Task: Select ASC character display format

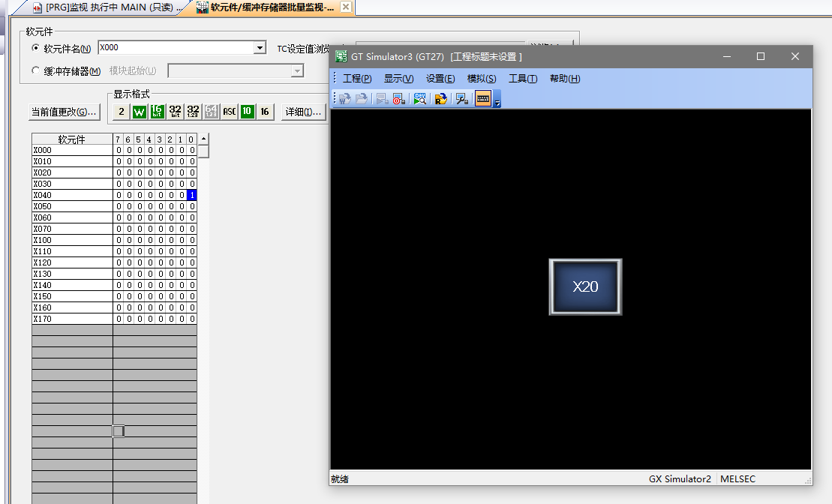Action: [x=229, y=112]
